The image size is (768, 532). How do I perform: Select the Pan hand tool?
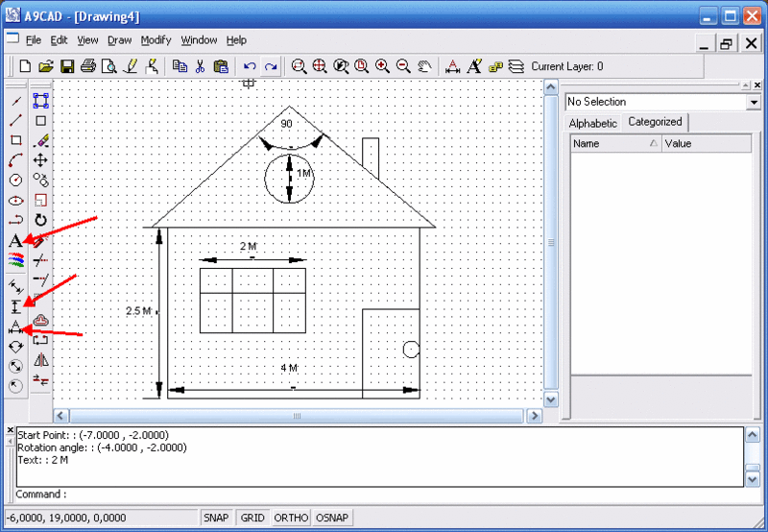[424, 66]
